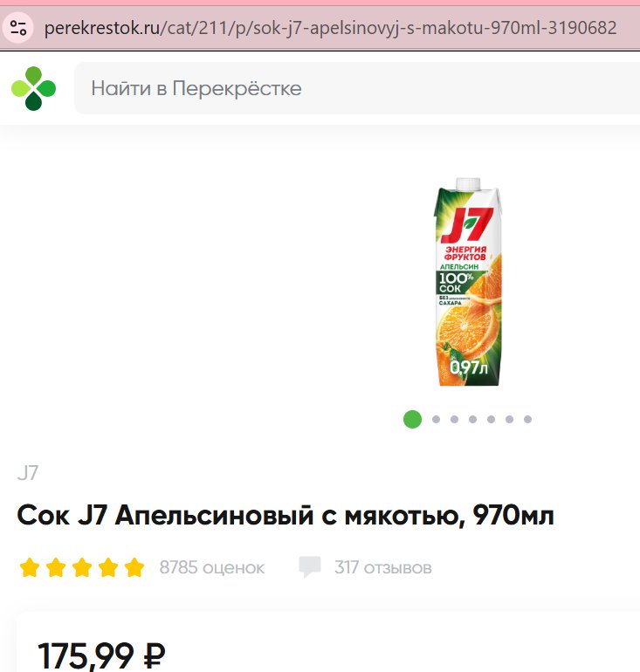The width and height of the screenshot is (640, 672).
Task: Click the third yellow rating star
Action: (82, 567)
